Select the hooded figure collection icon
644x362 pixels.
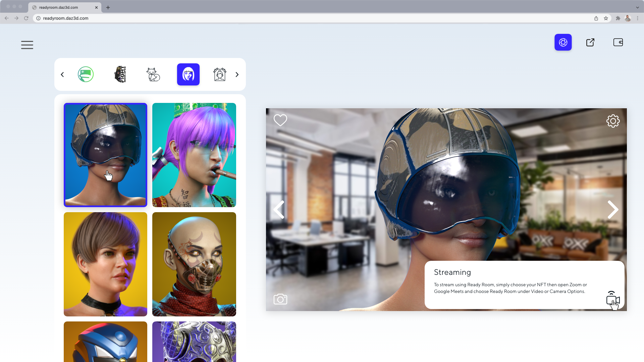pyautogui.click(x=220, y=74)
